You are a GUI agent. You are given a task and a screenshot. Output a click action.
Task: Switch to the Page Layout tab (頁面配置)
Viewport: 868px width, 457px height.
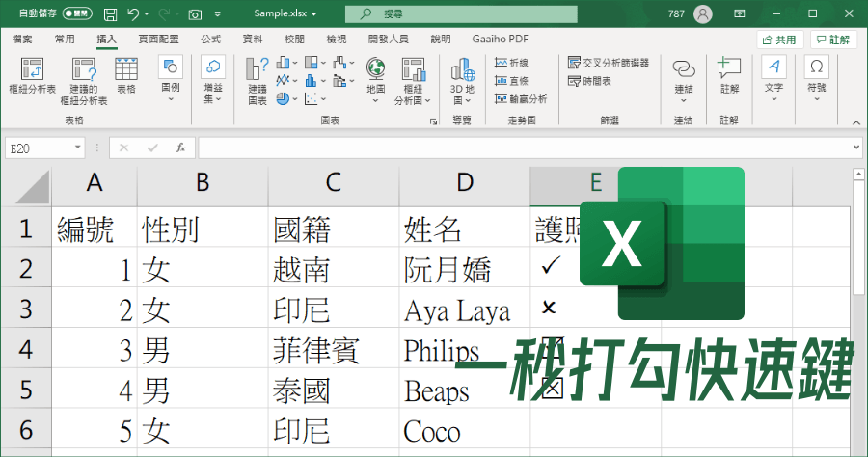159,39
